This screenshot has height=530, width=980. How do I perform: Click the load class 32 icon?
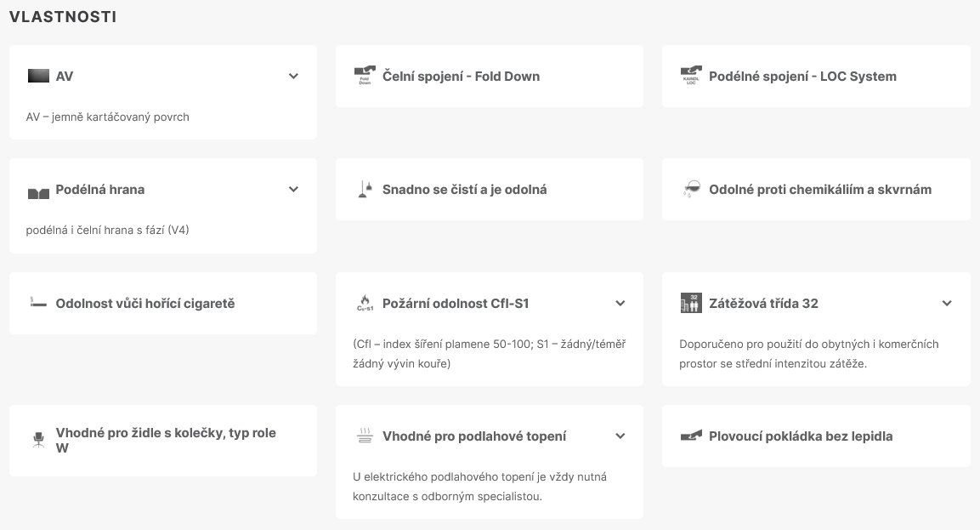point(690,303)
